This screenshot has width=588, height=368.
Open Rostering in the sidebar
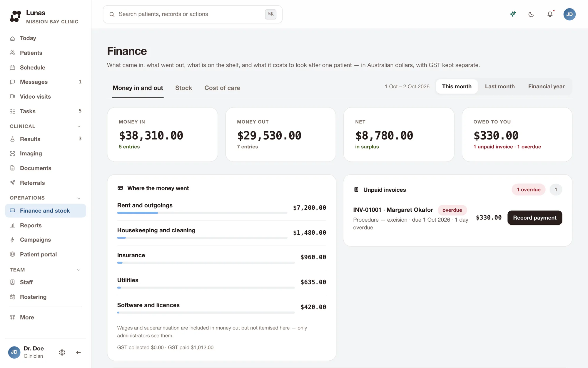tap(46, 297)
